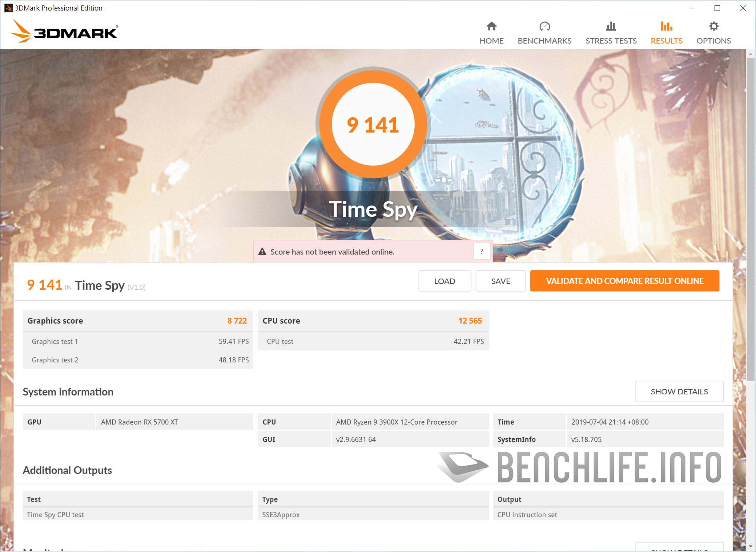
Task: Expand System information with Show Details
Action: tap(679, 391)
